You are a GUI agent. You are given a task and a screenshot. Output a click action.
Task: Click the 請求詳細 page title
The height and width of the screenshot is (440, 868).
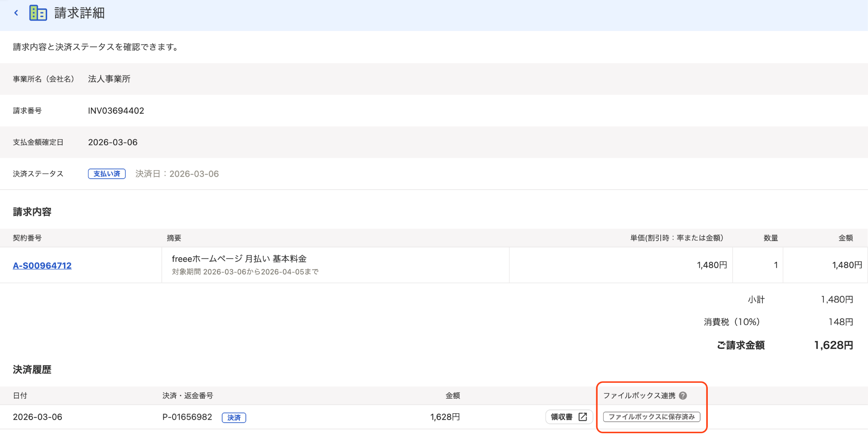(79, 13)
